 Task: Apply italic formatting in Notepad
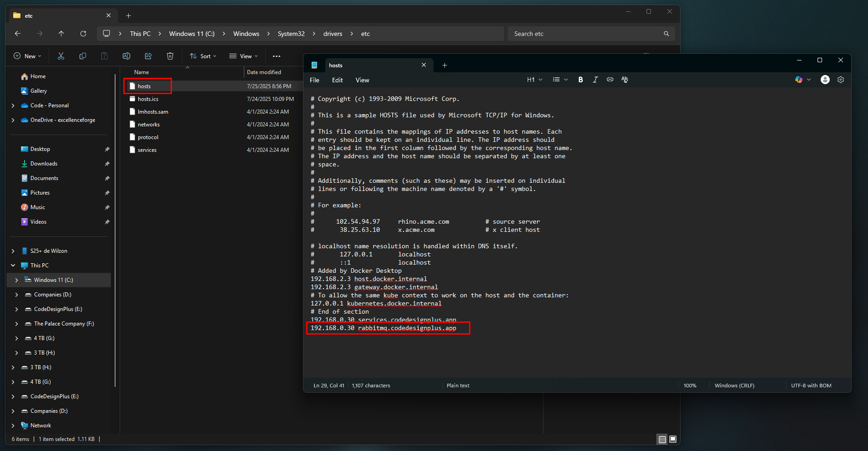(x=595, y=80)
